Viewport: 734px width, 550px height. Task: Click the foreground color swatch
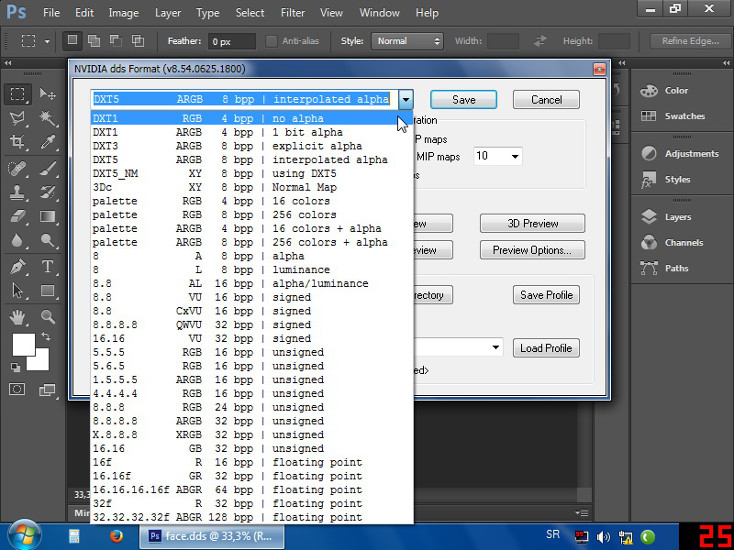pyautogui.click(x=23, y=345)
